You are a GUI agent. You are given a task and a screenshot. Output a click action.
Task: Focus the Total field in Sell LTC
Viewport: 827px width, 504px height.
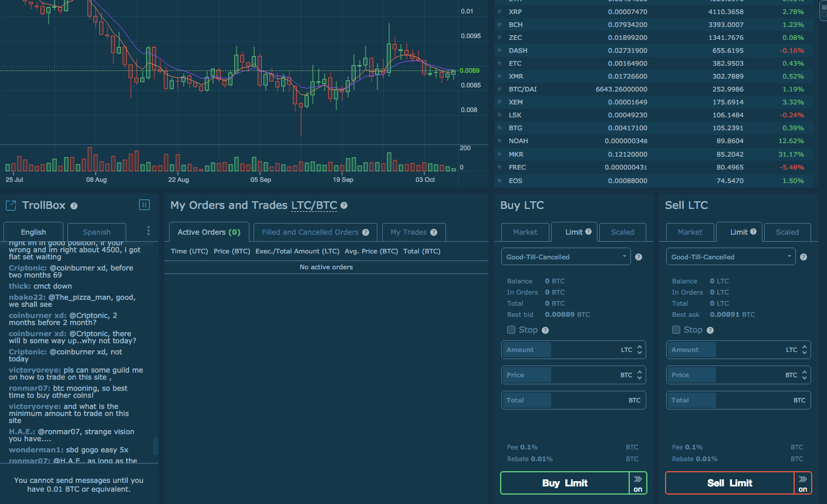click(x=738, y=400)
